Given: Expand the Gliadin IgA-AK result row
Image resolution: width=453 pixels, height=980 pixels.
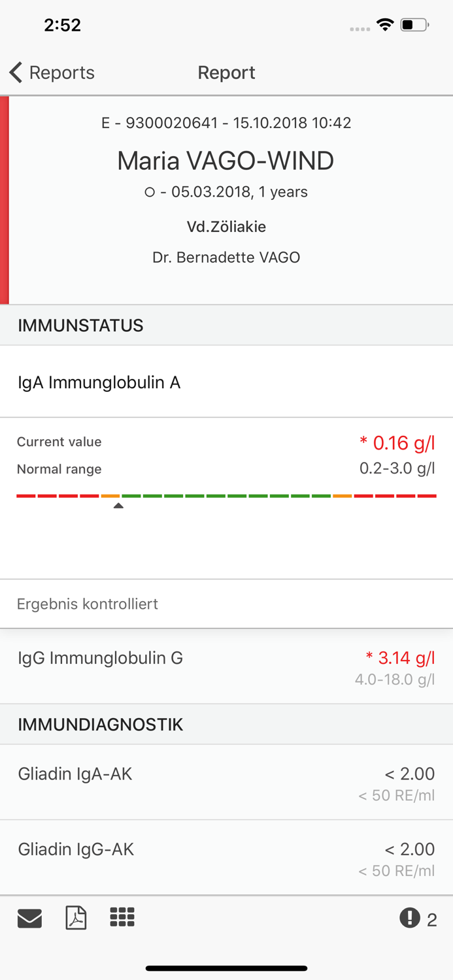Looking at the screenshot, I should (226, 782).
